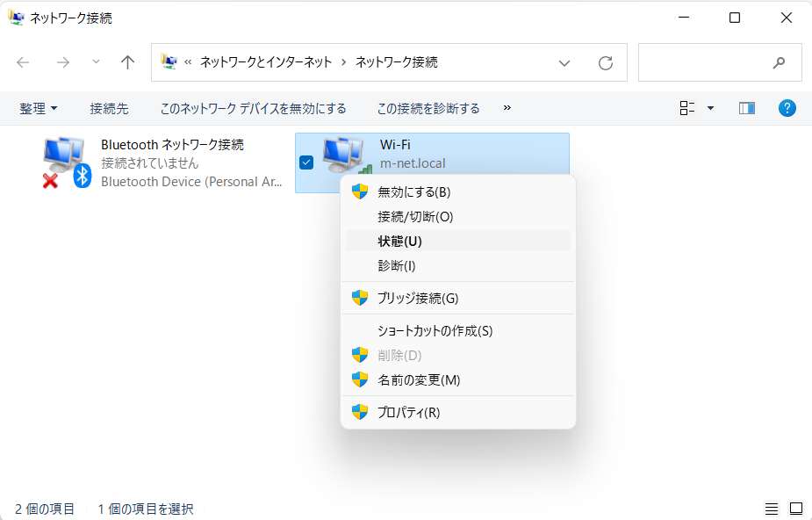Open プロパティ(R) from context menu

coord(457,412)
